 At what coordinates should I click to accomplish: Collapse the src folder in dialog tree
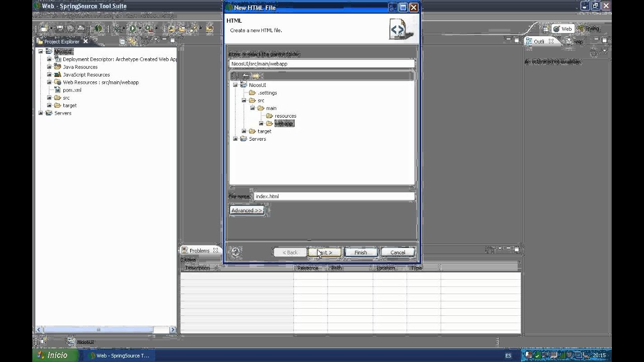(244, 101)
